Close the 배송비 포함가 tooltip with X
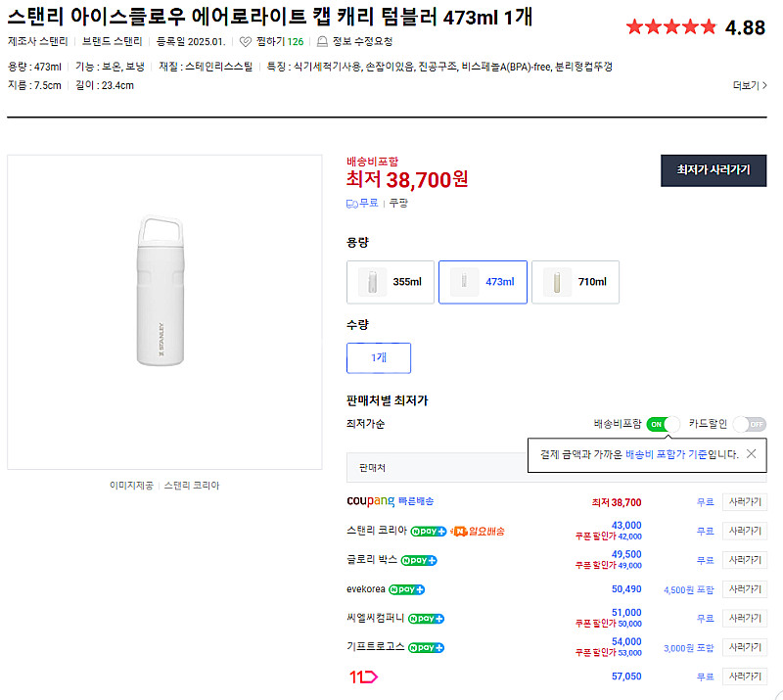This screenshot has width=783, height=700. [x=751, y=453]
